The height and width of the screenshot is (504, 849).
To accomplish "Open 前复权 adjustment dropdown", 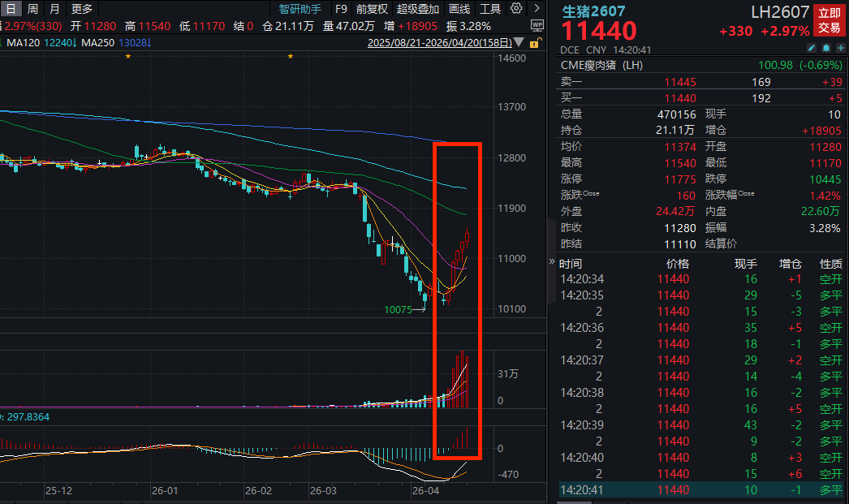I will coord(372,9).
